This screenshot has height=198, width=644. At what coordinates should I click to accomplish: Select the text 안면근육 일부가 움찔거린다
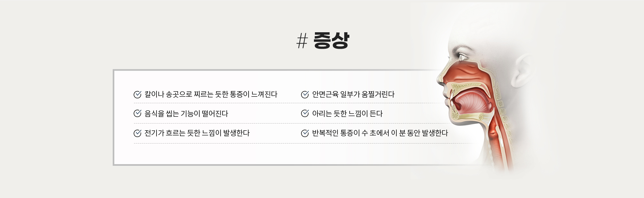tap(353, 94)
